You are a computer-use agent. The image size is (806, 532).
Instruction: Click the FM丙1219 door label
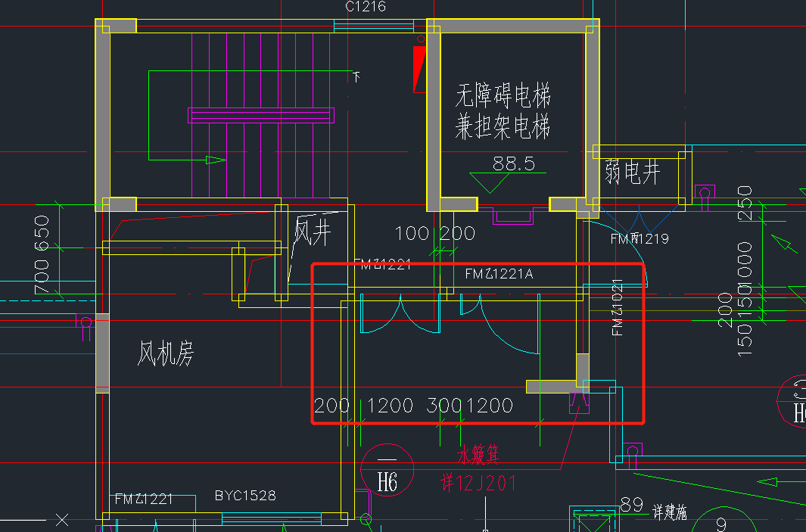[640, 238]
